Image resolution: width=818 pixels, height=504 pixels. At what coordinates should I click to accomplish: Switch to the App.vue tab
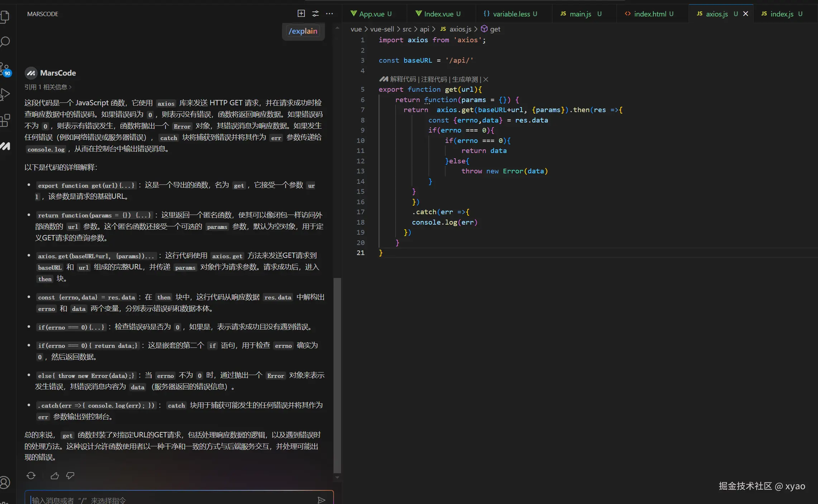(371, 14)
